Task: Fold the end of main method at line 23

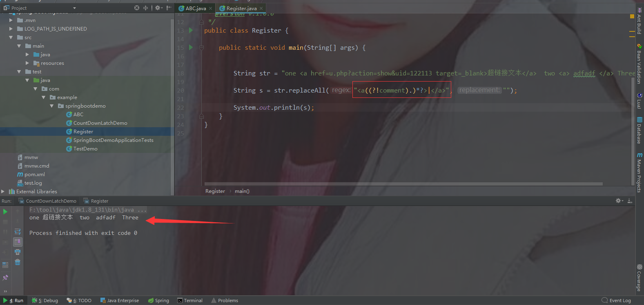Action: (201, 116)
